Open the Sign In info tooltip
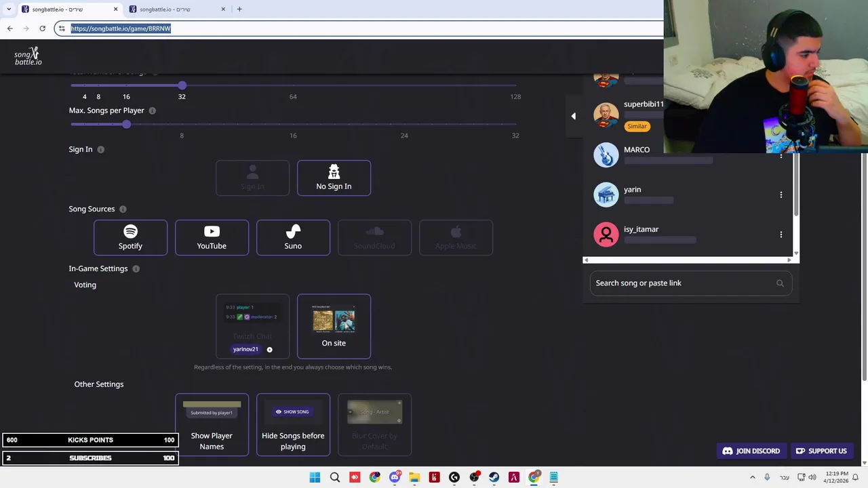This screenshot has width=868, height=488. click(100, 150)
